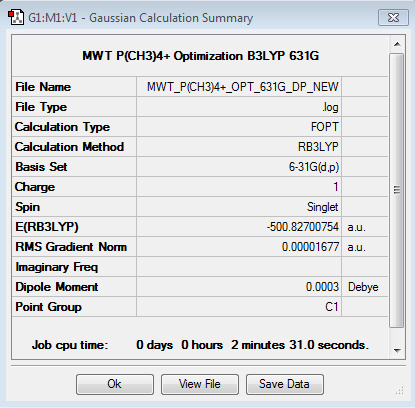Viewport: 415px width, 408px height.
Task: Click the Charge row label
Action: tap(35, 187)
